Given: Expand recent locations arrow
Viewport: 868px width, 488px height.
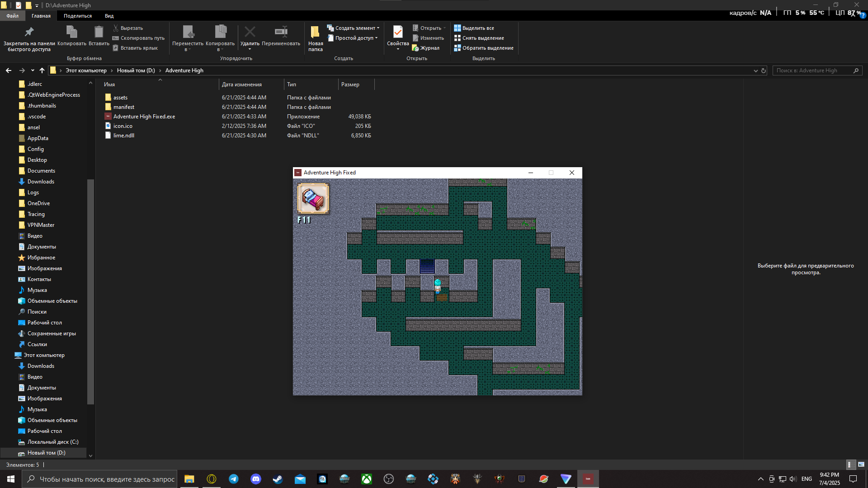Looking at the screenshot, I should (x=33, y=70).
